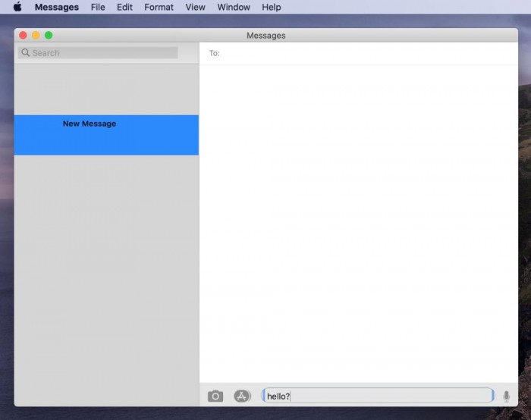The image size is (531, 420).
Task: Open the Help menu
Action: 272,7
